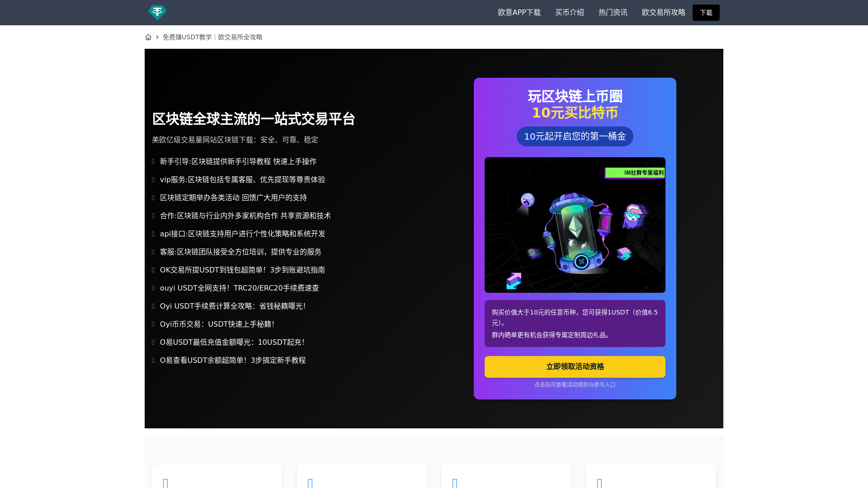Screen dimensions: 868x488
Task: Open 欧交易所攻略 menu item
Action: 664,13
